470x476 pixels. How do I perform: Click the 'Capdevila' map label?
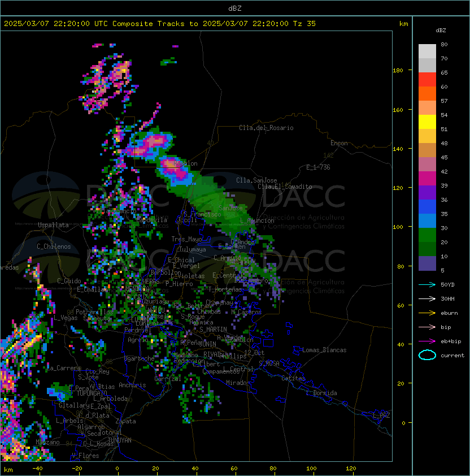151,220
